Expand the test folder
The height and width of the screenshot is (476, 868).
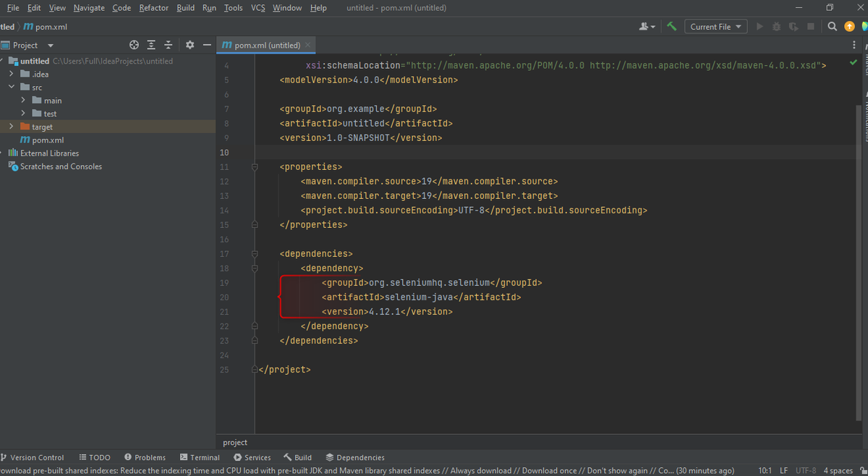pyautogui.click(x=23, y=113)
